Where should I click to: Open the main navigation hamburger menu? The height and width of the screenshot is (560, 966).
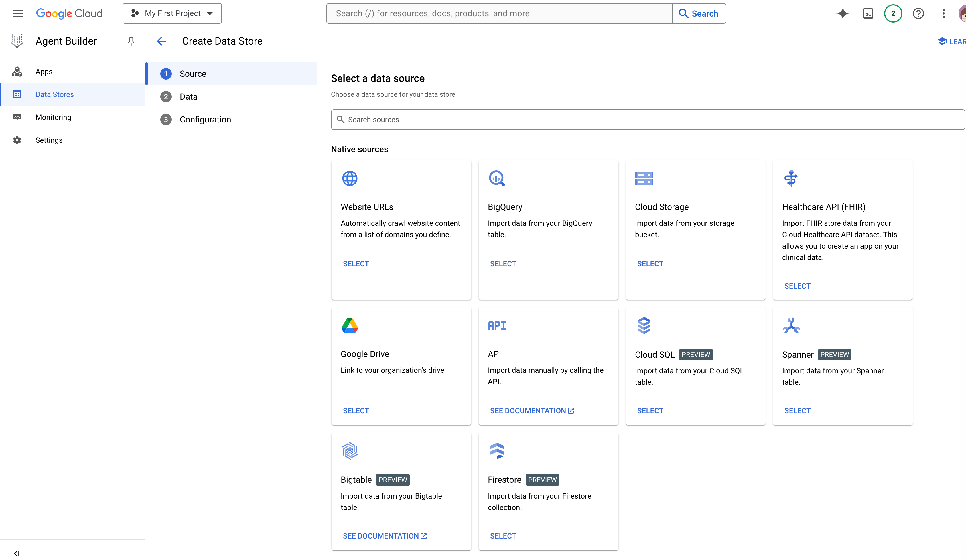tap(18, 13)
